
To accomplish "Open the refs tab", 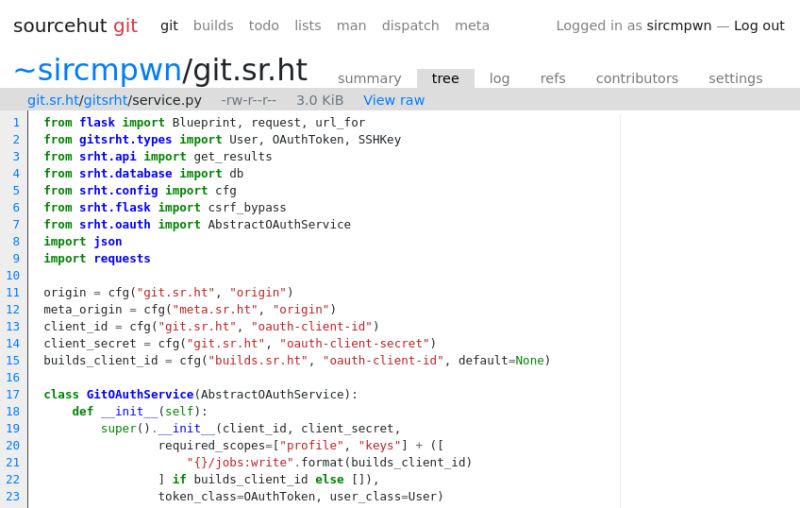I will click(553, 78).
